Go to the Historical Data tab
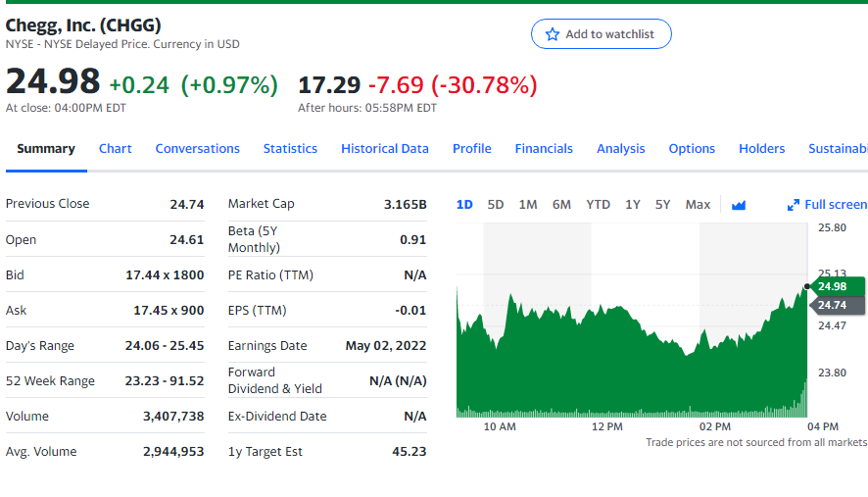Image resolution: width=868 pixels, height=497 pixels. 385,148
